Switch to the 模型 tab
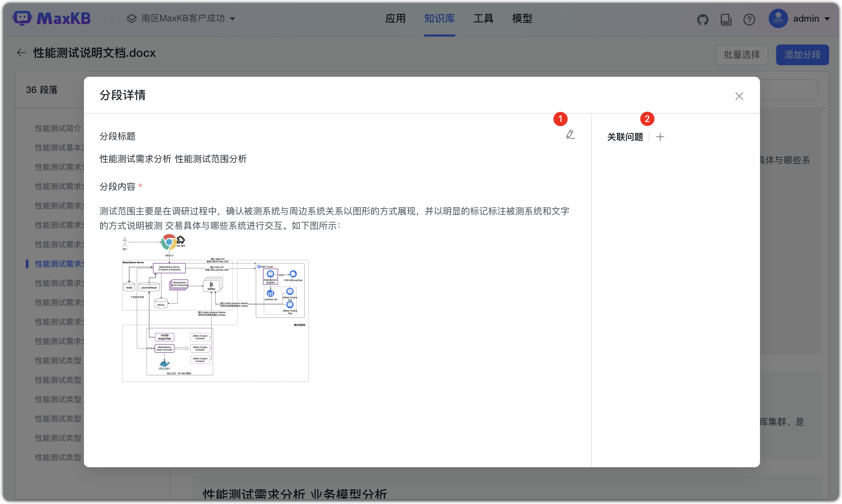Screen dimensions: 842x504 [522, 18]
